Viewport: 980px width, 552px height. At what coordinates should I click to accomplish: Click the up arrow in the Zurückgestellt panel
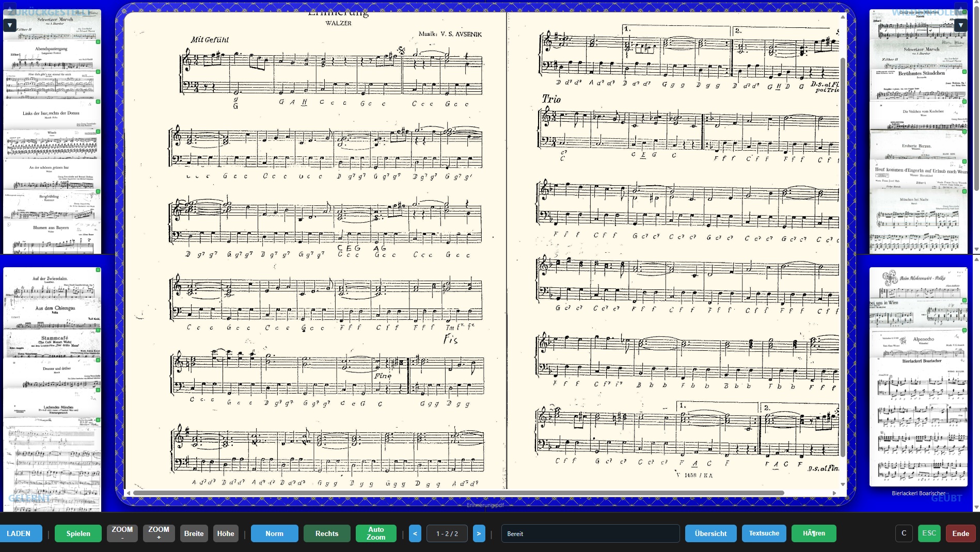[x=10, y=9]
